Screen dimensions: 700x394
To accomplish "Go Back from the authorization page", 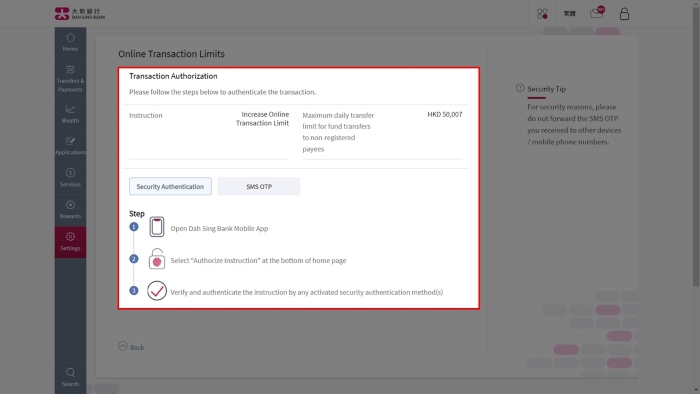I will (x=131, y=347).
